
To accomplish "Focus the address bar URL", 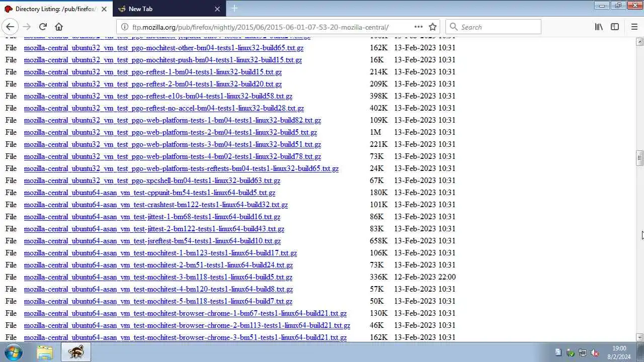I will (x=260, y=27).
